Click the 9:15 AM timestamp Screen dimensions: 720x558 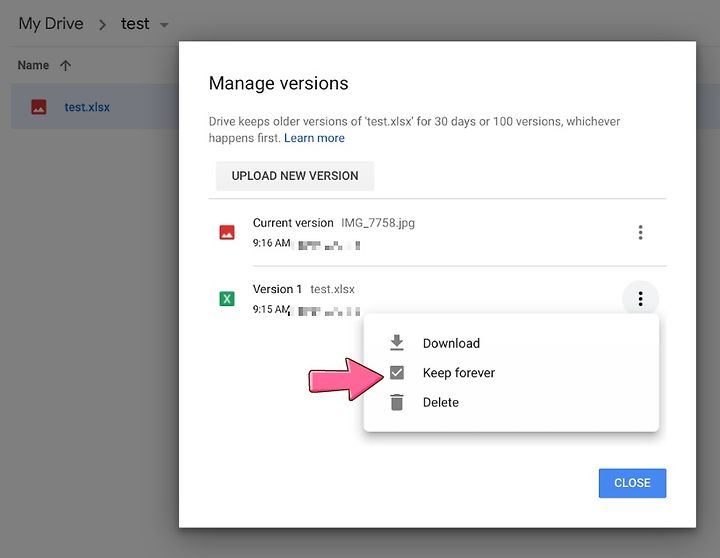(x=271, y=309)
